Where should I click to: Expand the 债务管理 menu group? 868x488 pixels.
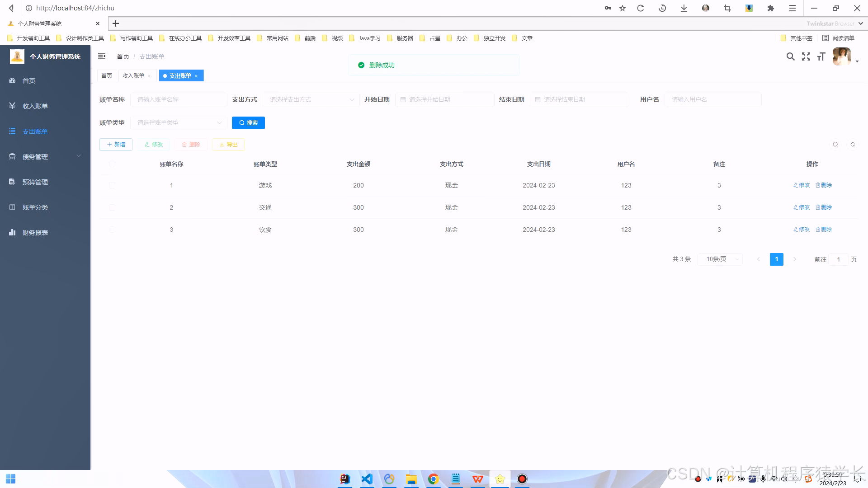(x=35, y=156)
